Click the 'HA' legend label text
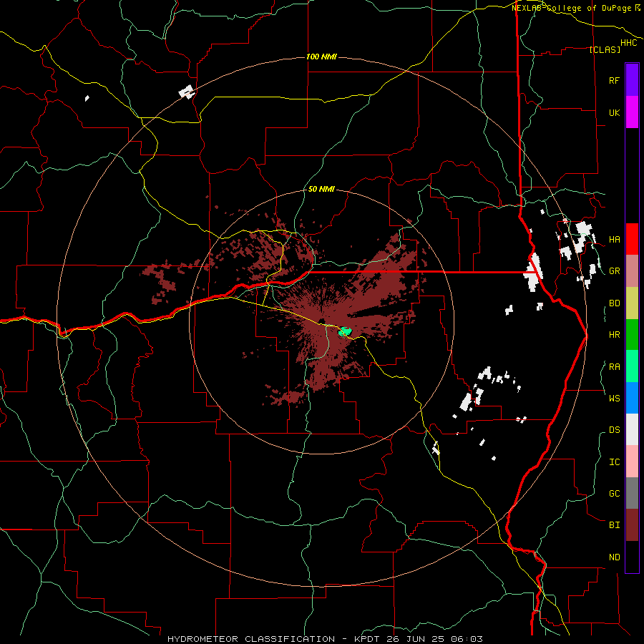Viewport: 644px width, 644px height. tap(614, 240)
